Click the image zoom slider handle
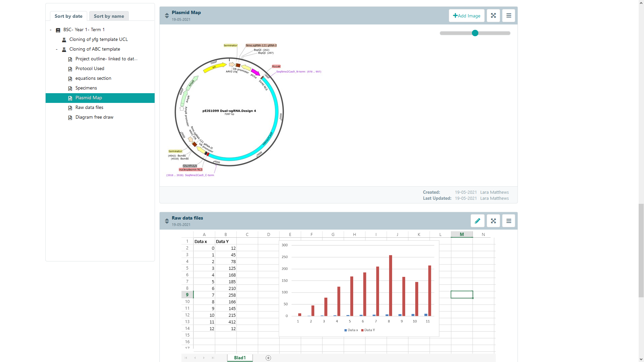 coord(475,33)
